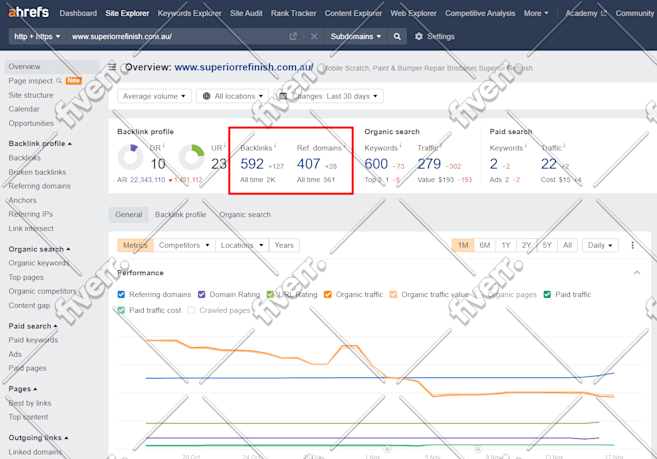Open the More menu dropdown

[x=536, y=13]
